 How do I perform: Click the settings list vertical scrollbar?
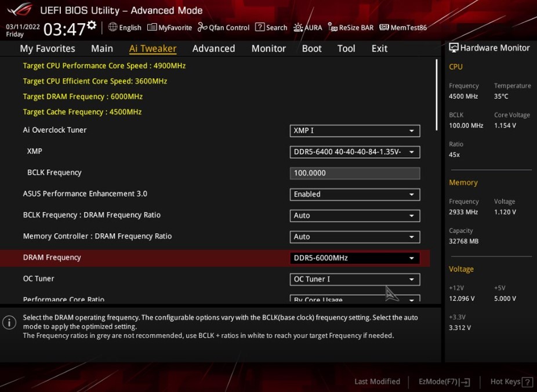[x=437, y=95]
